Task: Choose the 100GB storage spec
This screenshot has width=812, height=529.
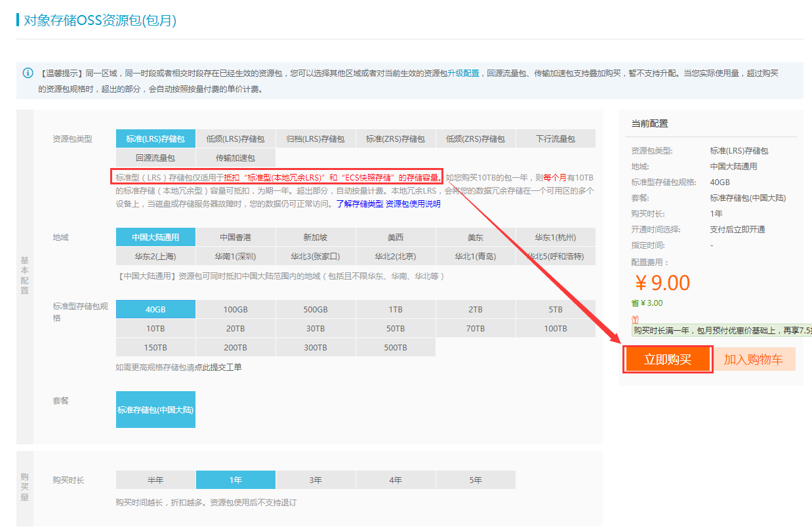Action: pyautogui.click(x=235, y=310)
